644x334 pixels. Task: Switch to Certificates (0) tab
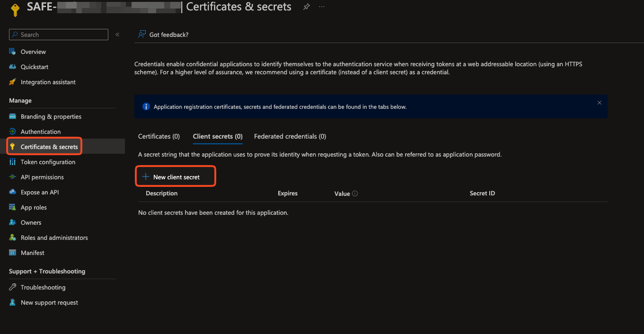tap(159, 136)
